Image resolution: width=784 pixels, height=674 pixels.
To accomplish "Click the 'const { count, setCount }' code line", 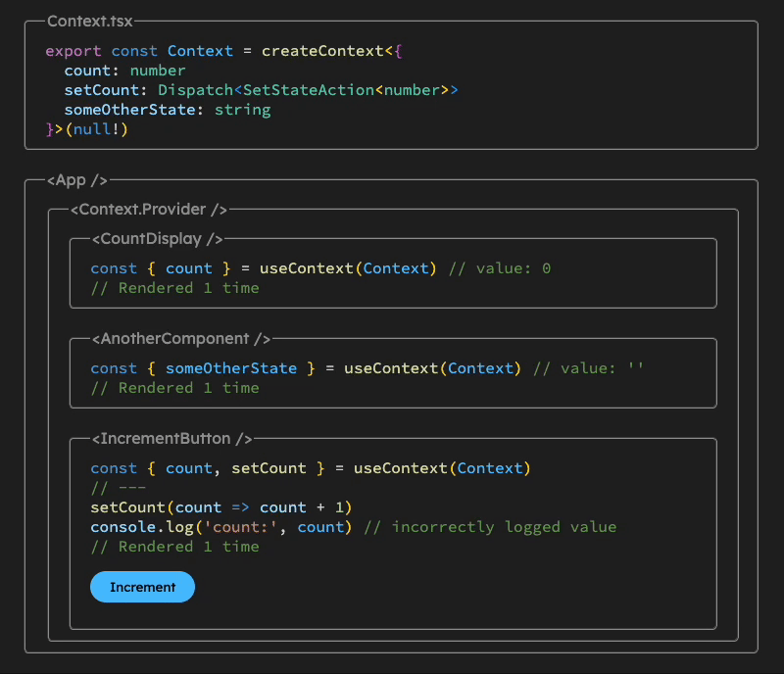I will [x=311, y=468].
